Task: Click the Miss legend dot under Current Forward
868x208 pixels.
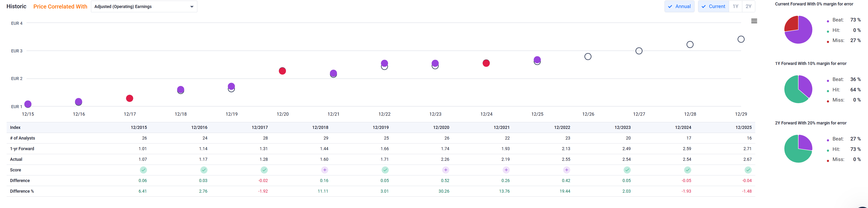Action: (x=828, y=42)
